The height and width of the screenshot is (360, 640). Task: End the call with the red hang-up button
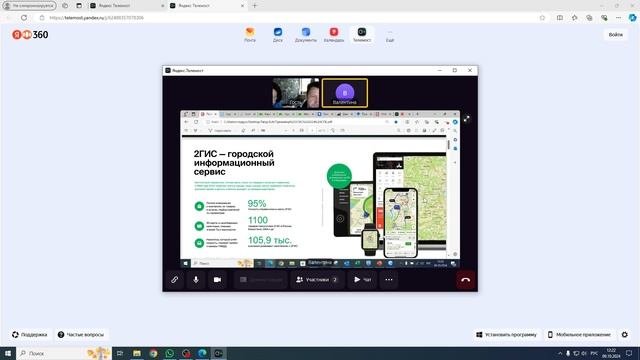[466, 280]
